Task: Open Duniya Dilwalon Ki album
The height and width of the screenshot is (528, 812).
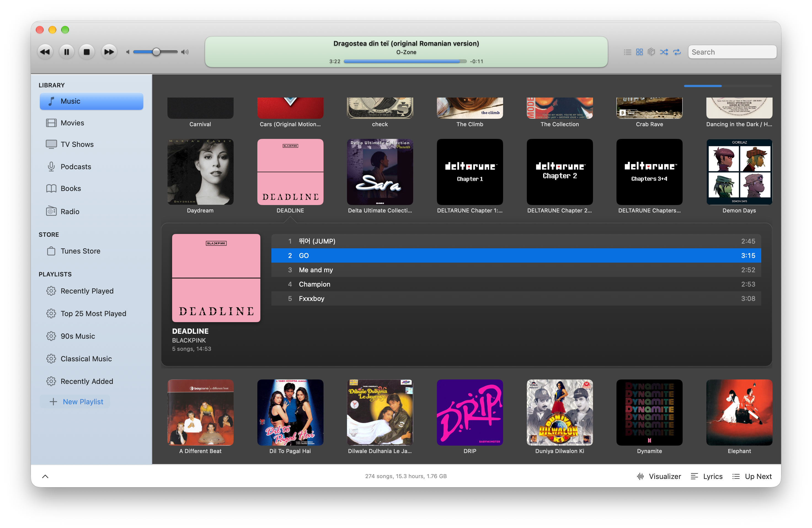Action: click(560, 413)
